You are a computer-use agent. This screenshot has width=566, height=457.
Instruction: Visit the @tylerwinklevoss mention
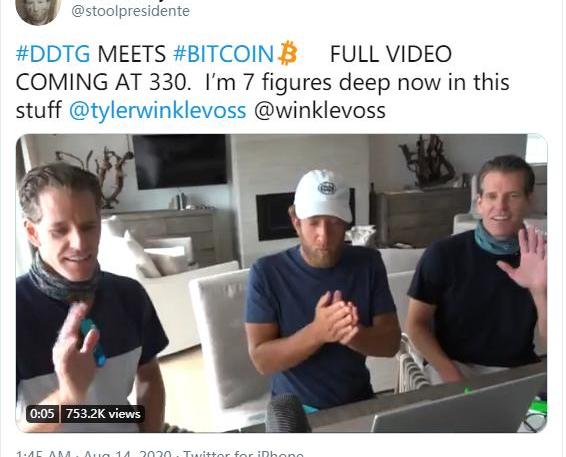point(157,110)
